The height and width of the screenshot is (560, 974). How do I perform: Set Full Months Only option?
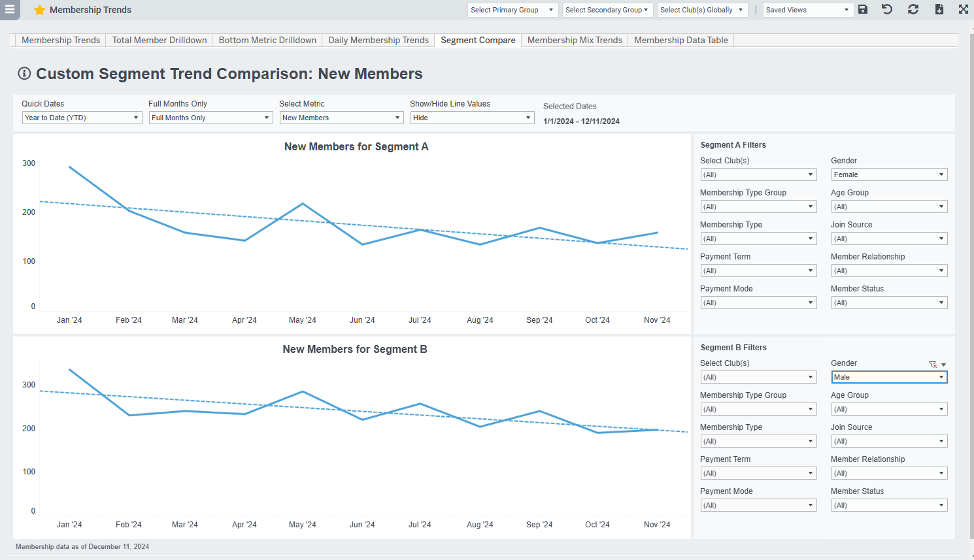coord(210,118)
